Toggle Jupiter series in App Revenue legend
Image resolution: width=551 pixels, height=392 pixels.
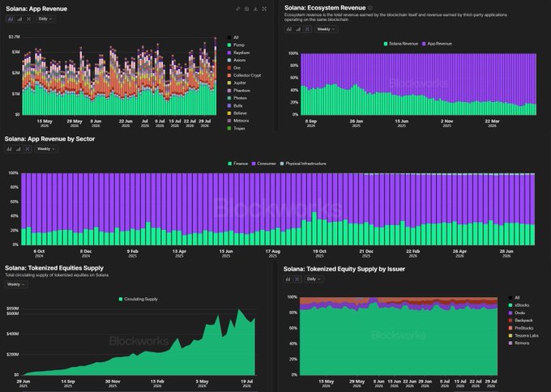tap(237, 83)
